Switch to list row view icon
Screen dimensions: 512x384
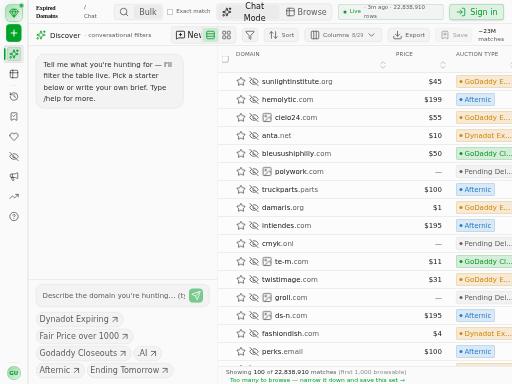(210, 35)
